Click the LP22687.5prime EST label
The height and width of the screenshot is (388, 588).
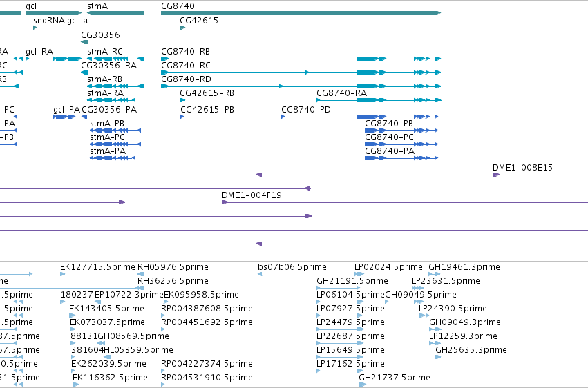[350, 336]
